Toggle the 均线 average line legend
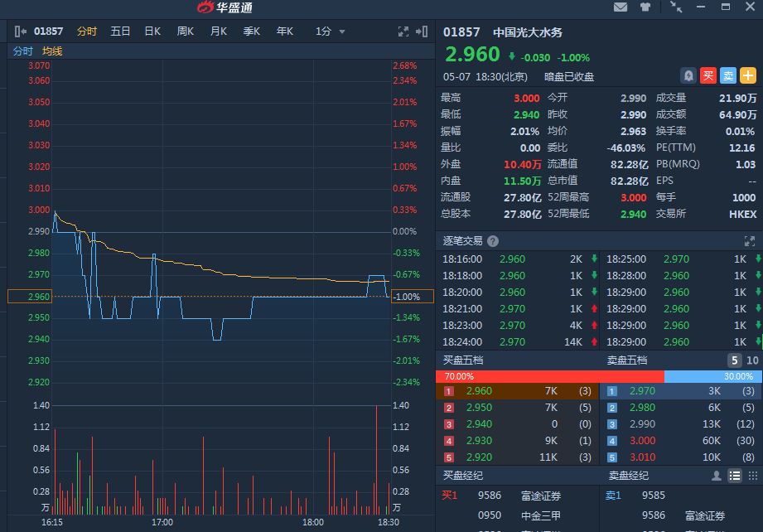 pos(52,51)
